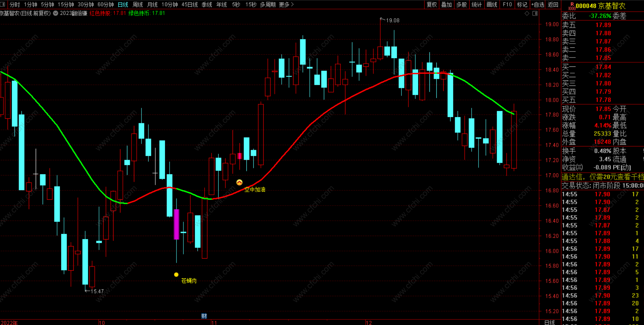Add stock via +自选 button
The image size is (644, 325).
(x=537, y=4)
